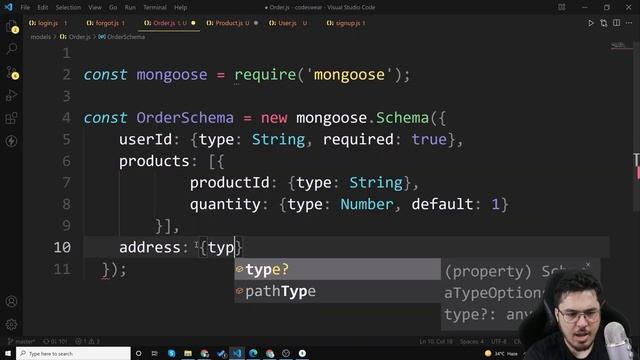The image size is (640, 360).
Task: Click the unsaved dot on the Product.js tab
Action: point(256,23)
